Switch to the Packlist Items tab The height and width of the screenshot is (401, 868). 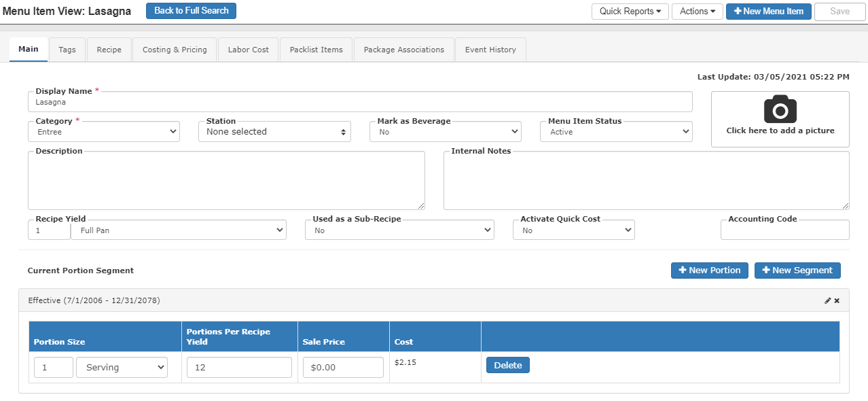coord(317,50)
